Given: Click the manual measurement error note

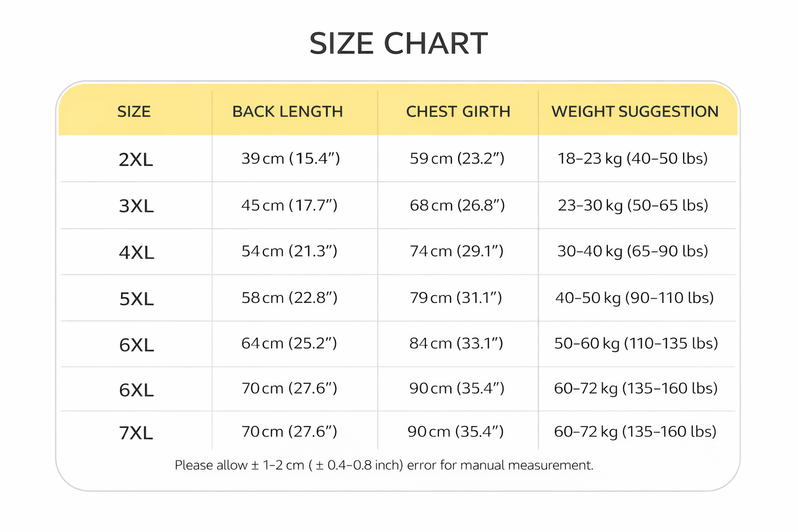Looking at the screenshot, I should coord(384,465).
